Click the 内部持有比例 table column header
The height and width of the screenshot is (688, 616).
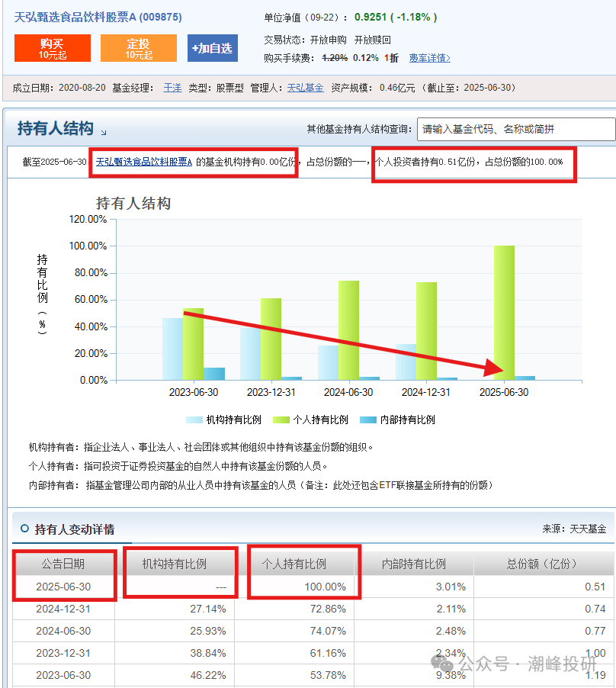pyautogui.click(x=414, y=564)
